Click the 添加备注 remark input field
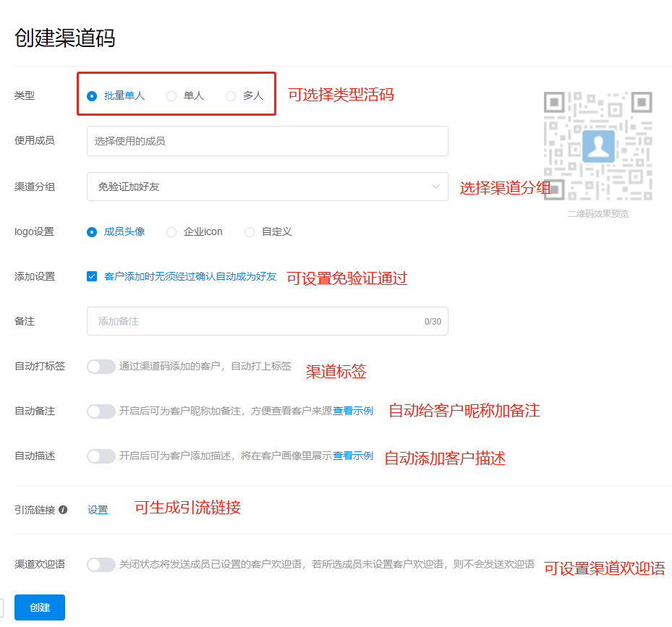 tap(257, 321)
